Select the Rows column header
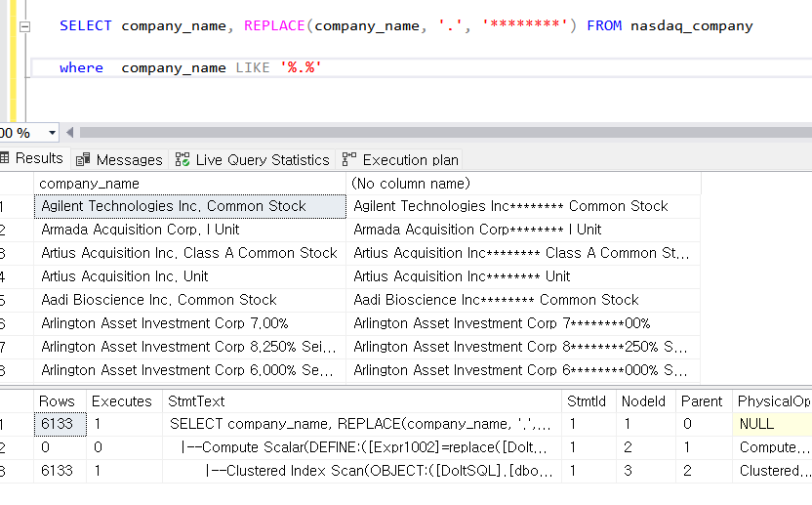The height and width of the screenshot is (505, 812). pyautogui.click(x=60, y=401)
